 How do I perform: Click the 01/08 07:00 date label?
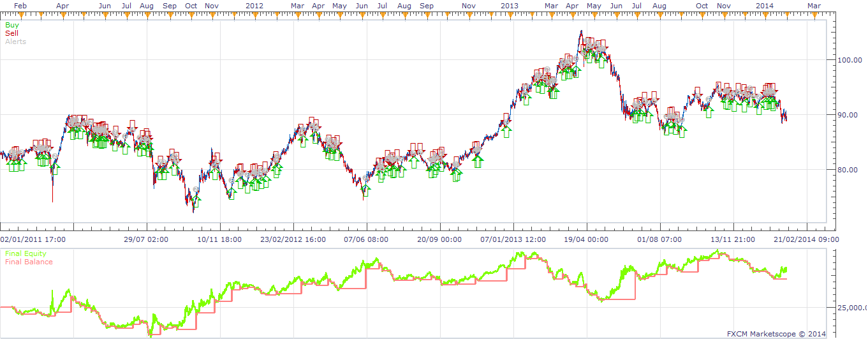click(x=659, y=239)
